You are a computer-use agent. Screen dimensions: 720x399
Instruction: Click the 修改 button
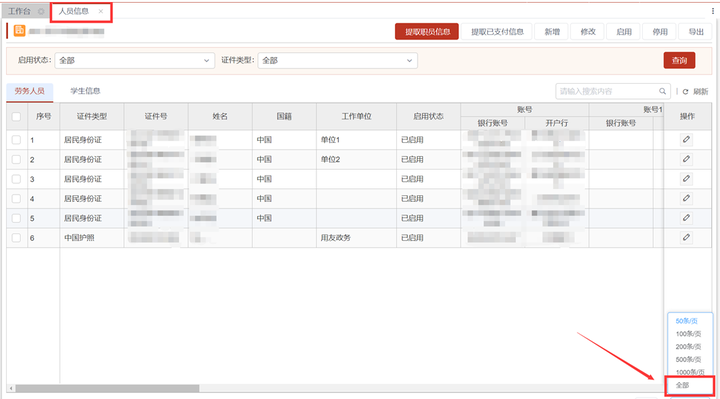coord(588,32)
